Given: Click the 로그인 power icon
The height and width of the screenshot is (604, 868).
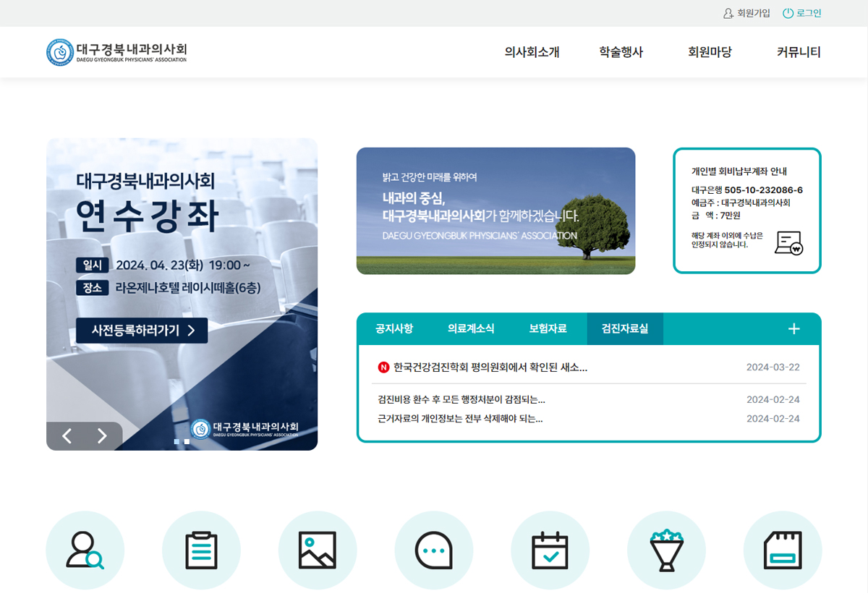Looking at the screenshot, I should coord(788,13).
